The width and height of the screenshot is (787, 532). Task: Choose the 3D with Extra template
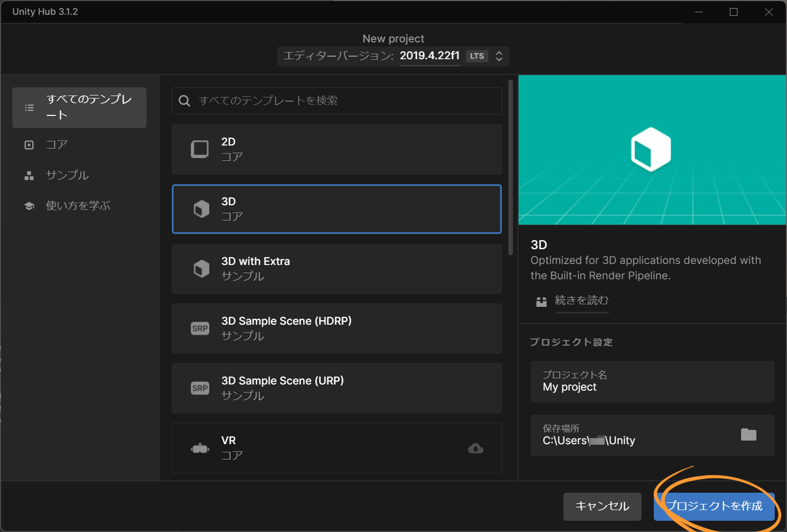[336, 268]
